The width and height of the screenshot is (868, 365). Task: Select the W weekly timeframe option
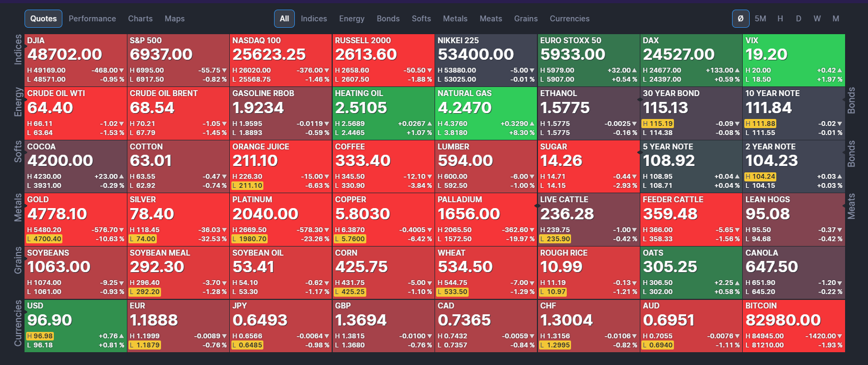point(817,19)
